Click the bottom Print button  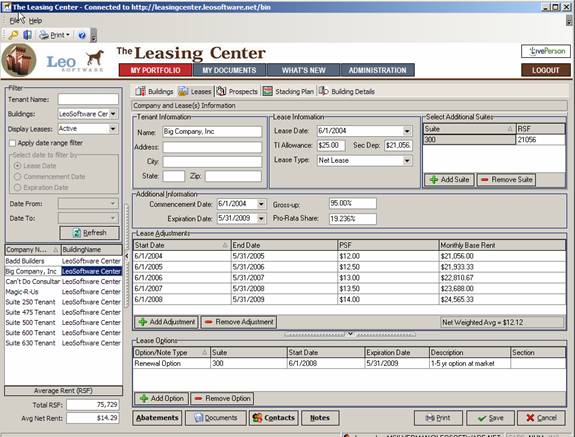pyautogui.click(x=439, y=418)
